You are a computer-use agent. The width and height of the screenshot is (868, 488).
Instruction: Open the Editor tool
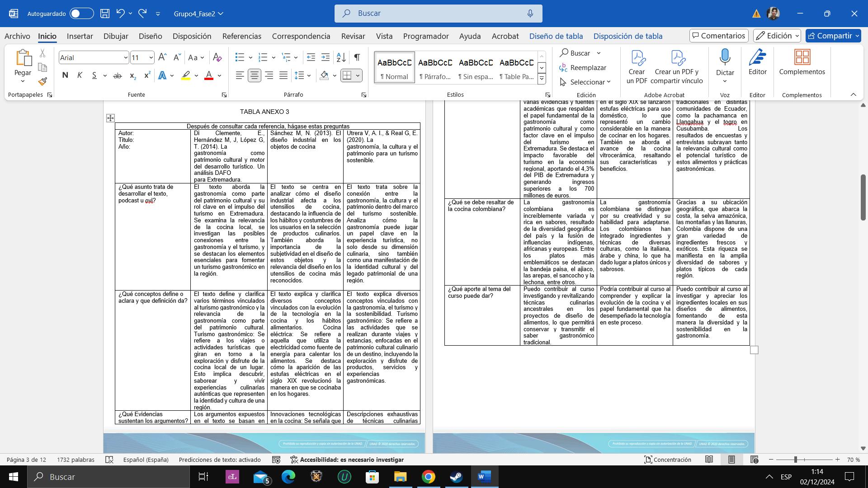(757, 62)
